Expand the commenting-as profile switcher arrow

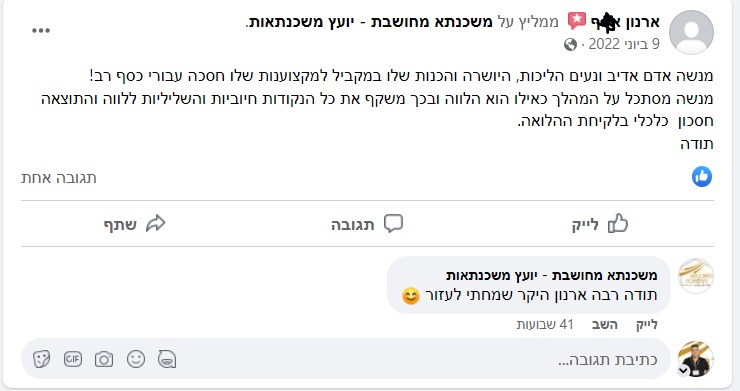click(683, 371)
